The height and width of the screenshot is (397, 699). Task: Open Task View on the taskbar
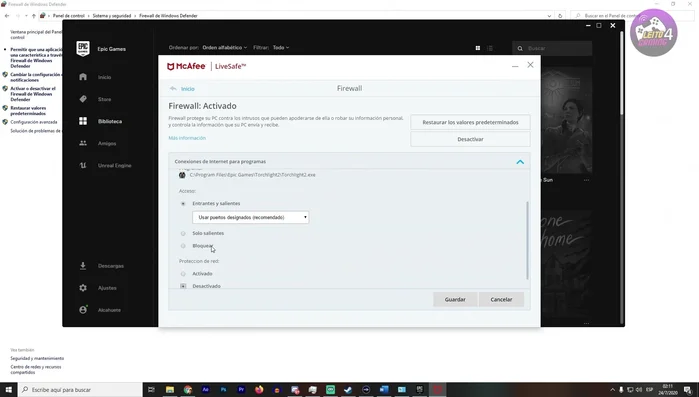pos(152,389)
